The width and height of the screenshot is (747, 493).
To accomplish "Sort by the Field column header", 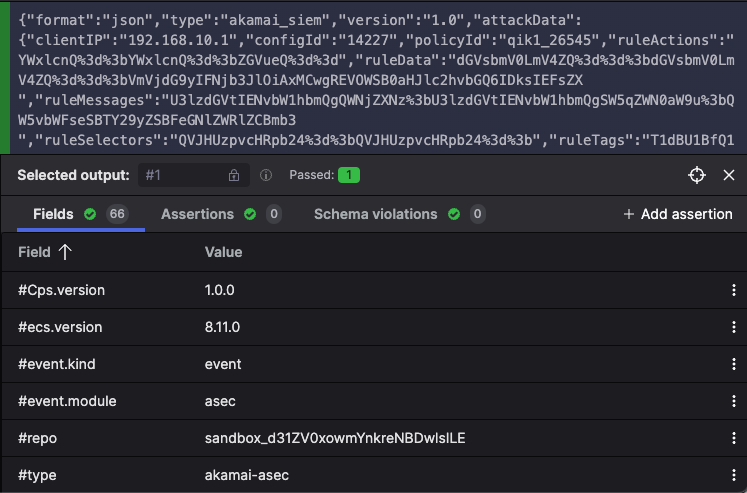I will (45, 253).
